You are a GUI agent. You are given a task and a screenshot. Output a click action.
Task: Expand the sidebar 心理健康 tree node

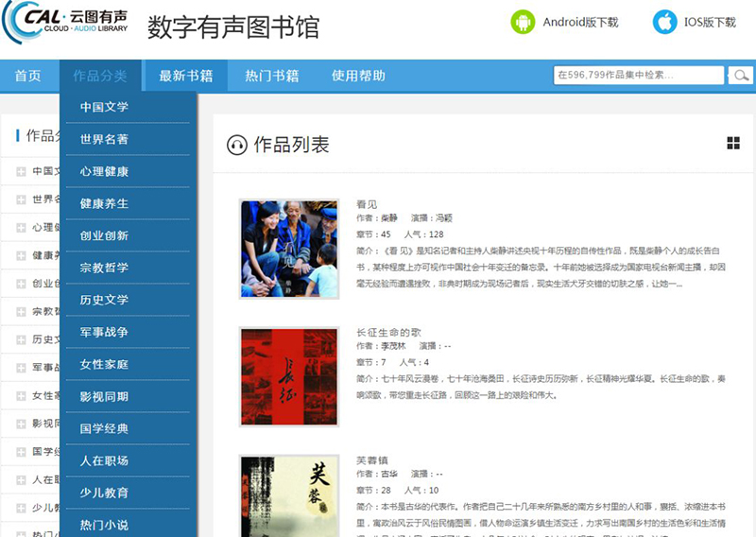click(21, 228)
